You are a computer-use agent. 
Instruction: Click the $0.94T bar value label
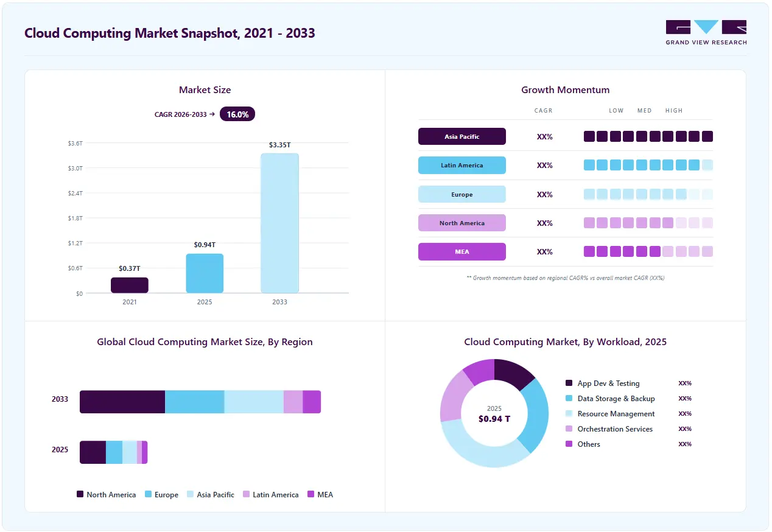click(x=205, y=245)
